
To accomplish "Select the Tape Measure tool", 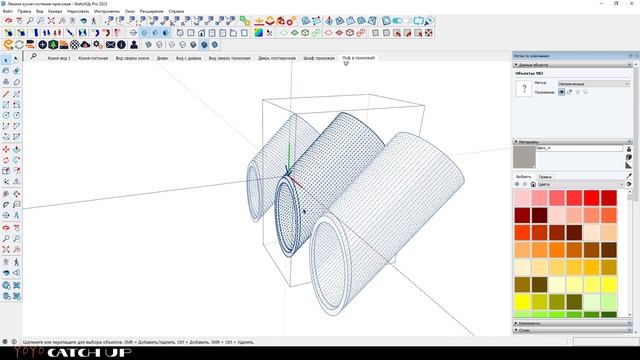I will tap(6, 194).
